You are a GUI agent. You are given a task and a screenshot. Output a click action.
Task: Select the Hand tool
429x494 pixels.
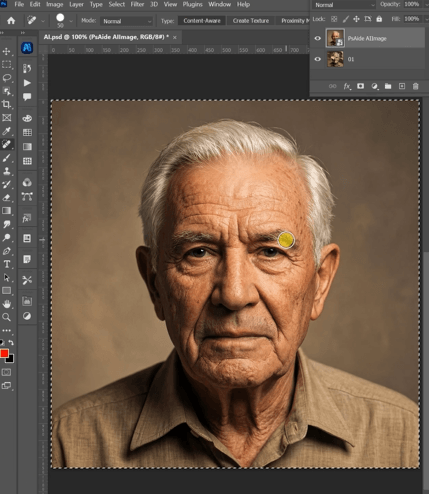(6, 304)
